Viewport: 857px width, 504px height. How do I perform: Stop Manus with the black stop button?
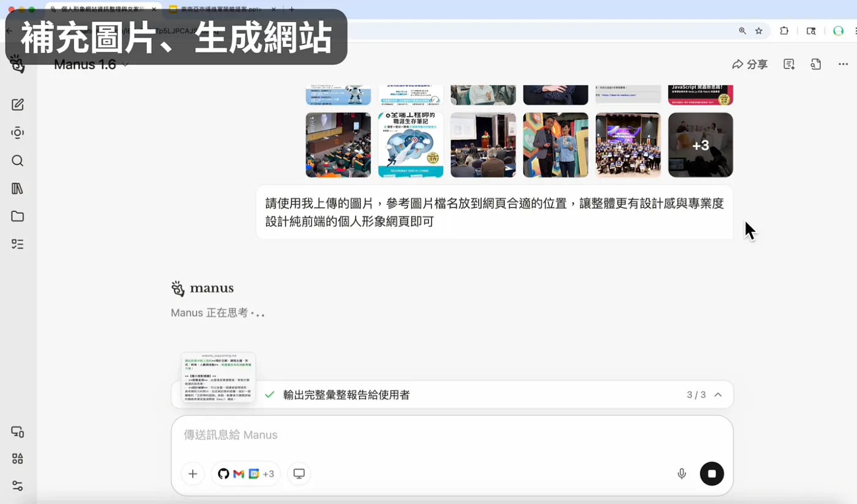712,473
